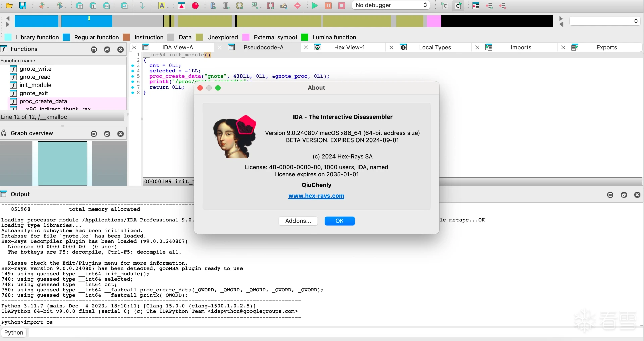
Task: Terminate the process with the pink stop button
Action: click(x=342, y=6)
